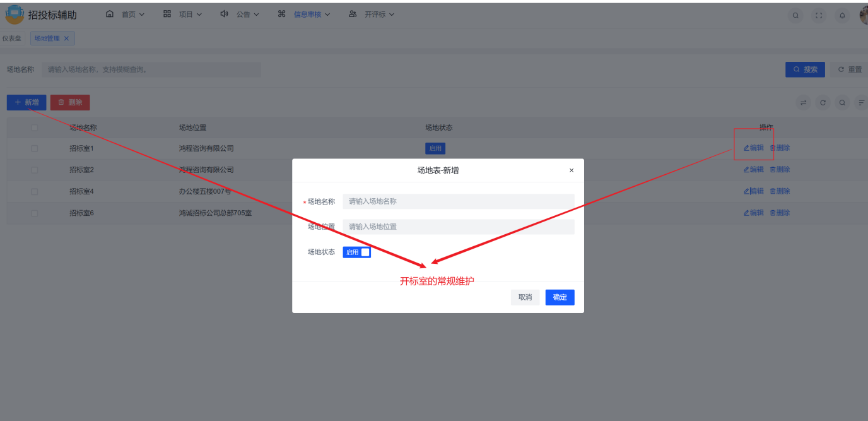Refresh the table using the circular arrow icon
This screenshot has width=868, height=421.
click(823, 102)
